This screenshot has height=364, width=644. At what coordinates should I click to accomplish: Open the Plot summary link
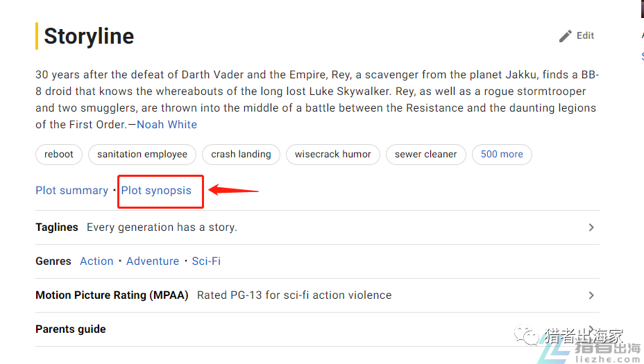pyautogui.click(x=71, y=191)
